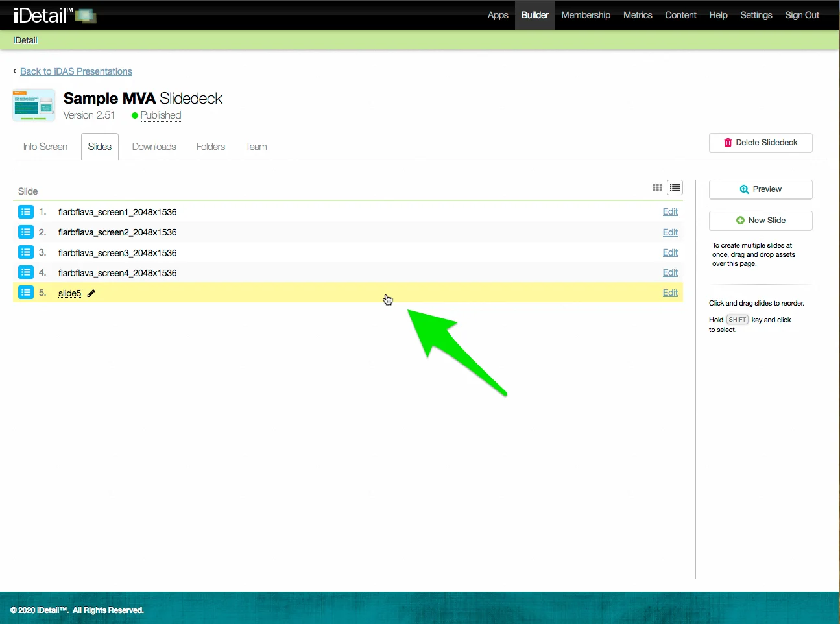Viewport: 840px width, 624px height.
Task: Select flarbflava_screen3_2048x1536 slide name
Action: click(117, 253)
